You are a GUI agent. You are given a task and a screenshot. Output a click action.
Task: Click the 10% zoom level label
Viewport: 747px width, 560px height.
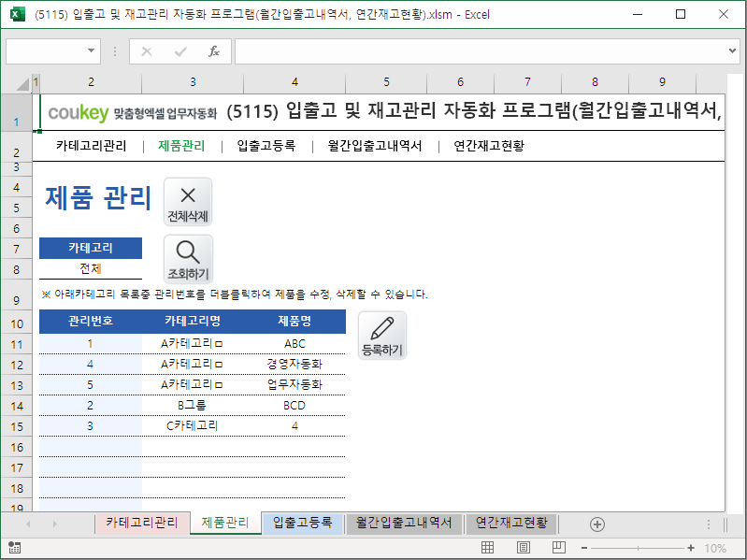coord(715,548)
